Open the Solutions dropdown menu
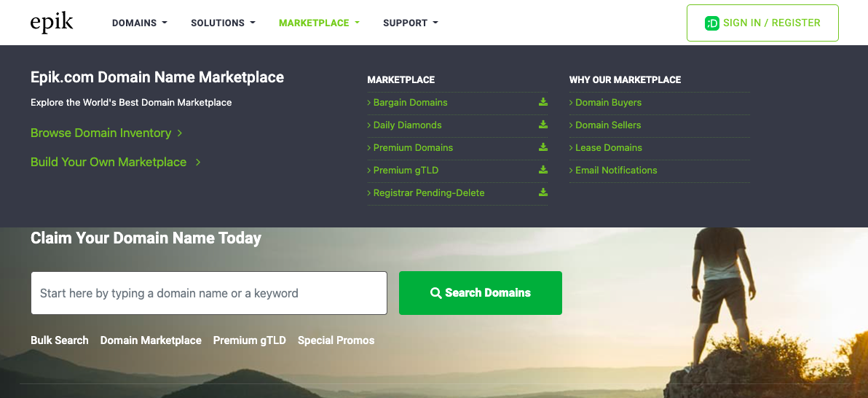The height and width of the screenshot is (398, 868). (x=223, y=23)
